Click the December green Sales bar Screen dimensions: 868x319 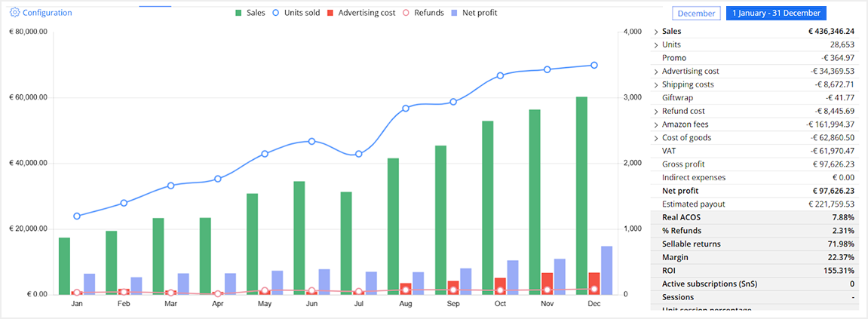[581, 195]
